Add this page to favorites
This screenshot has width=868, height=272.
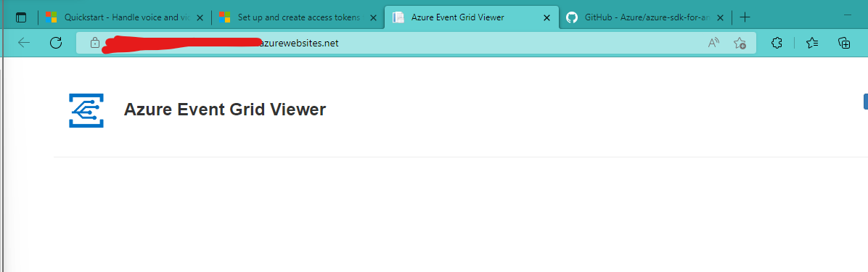[740, 43]
